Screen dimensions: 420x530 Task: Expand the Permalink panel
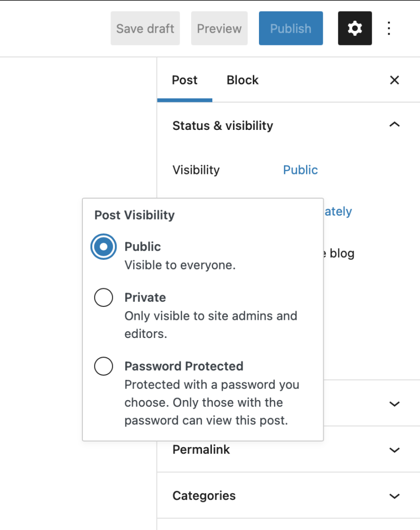[x=395, y=450]
